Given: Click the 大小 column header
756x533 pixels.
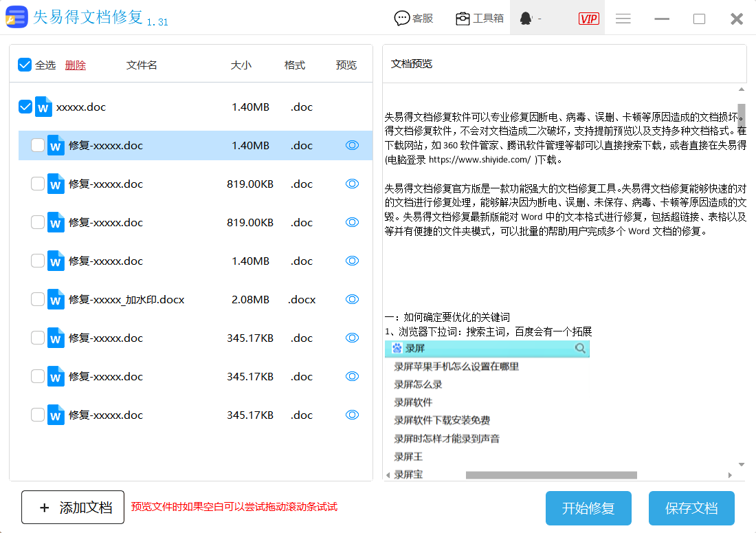Looking at the screenshot, I should (x=241, y=65).
